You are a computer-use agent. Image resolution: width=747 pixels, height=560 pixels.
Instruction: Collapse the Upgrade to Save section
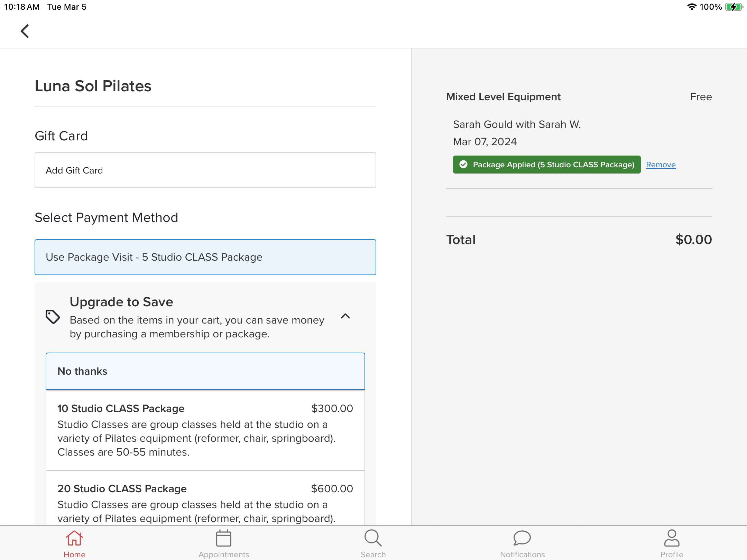345,316
